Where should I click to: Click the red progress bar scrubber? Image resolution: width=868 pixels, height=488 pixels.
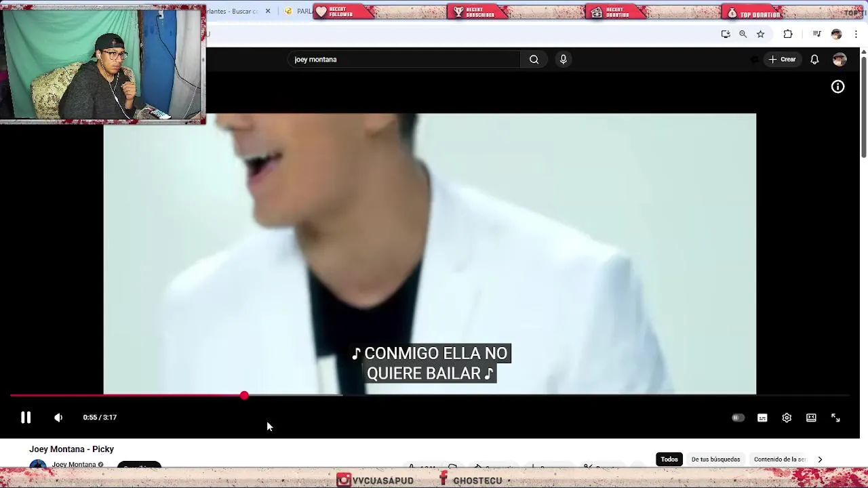click(x=244, y=395)
